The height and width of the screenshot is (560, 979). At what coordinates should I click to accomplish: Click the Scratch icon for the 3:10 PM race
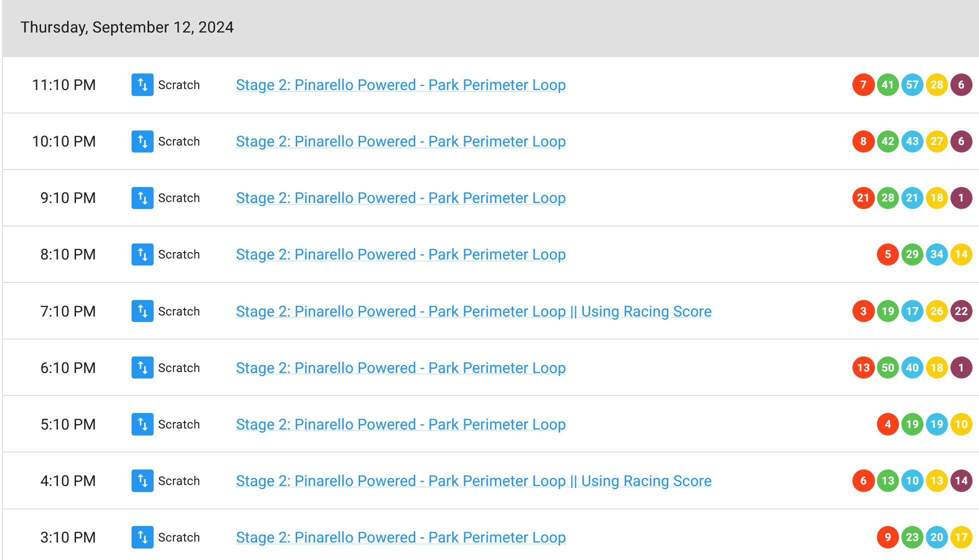[142, 537]
